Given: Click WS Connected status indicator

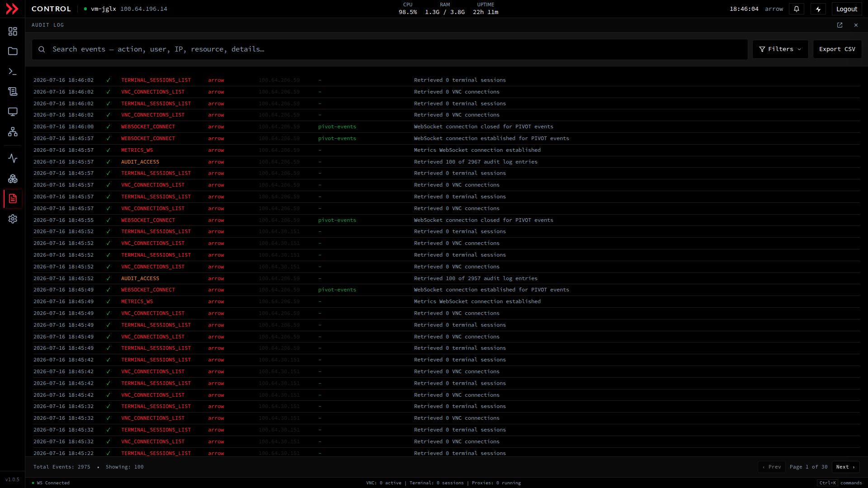Looking at the screenshot, I should (x=51, y=483).
